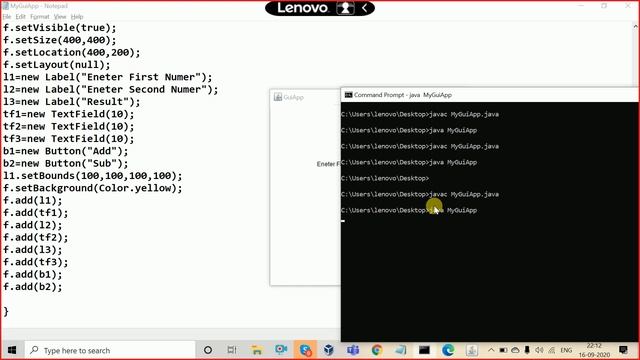Image resolution: width=640 pixels, height=360 pixels.
Task: Click line 'tf2=new TextField(10);'
Action: [69, 127]
